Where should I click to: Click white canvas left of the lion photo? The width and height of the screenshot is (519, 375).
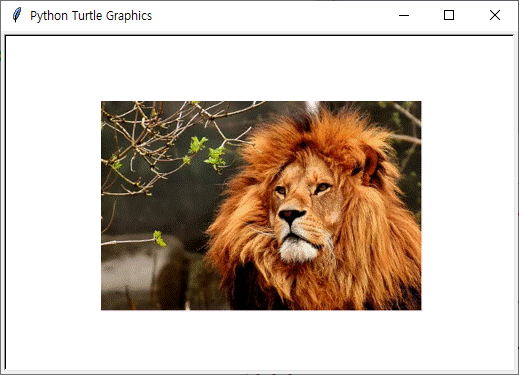(53, 206)
